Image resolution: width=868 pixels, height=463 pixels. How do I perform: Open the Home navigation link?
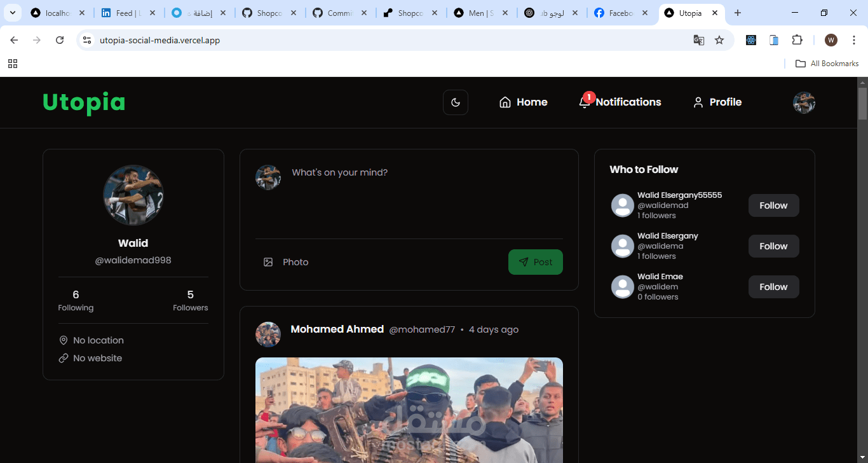pos(523,102)
